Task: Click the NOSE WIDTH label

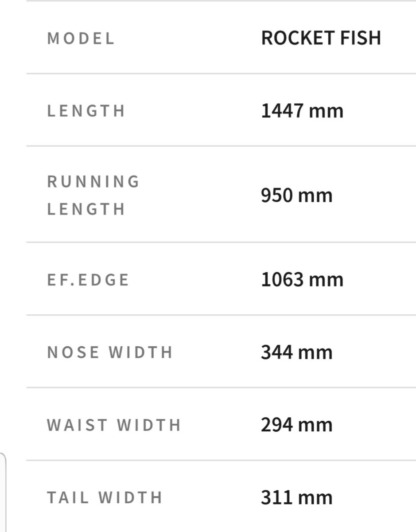Action: tap(109, 352)
